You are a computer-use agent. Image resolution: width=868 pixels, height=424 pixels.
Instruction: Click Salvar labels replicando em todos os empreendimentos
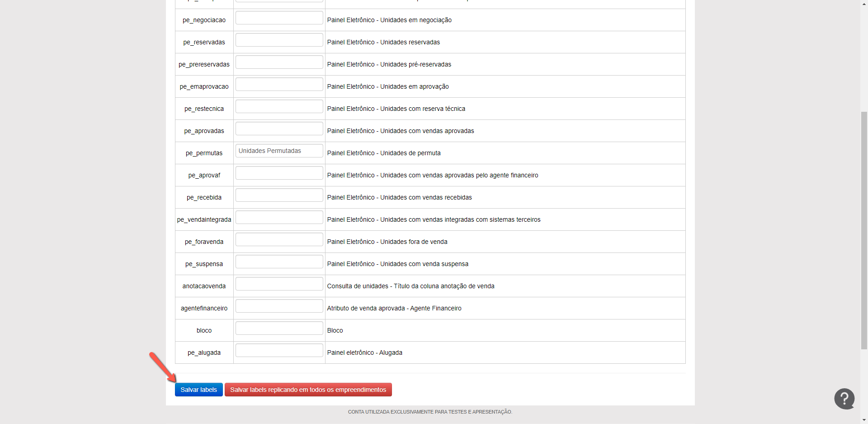[308, 390]
